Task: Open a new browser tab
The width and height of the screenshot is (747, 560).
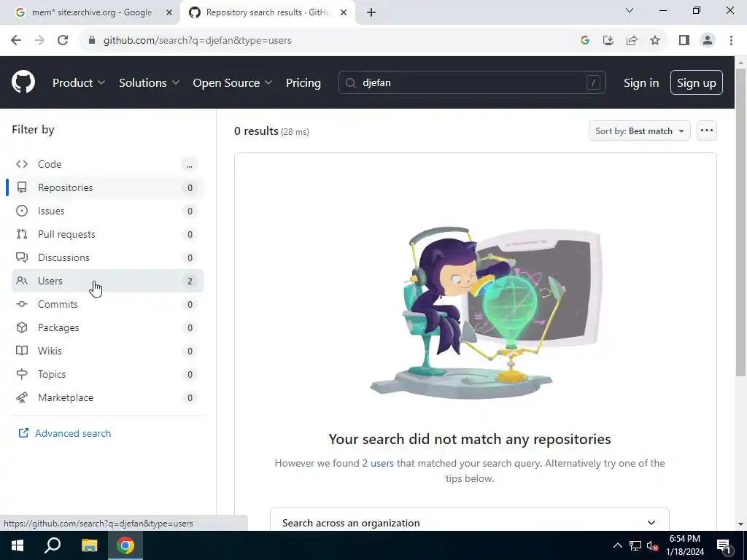Action: pos(371,12)
